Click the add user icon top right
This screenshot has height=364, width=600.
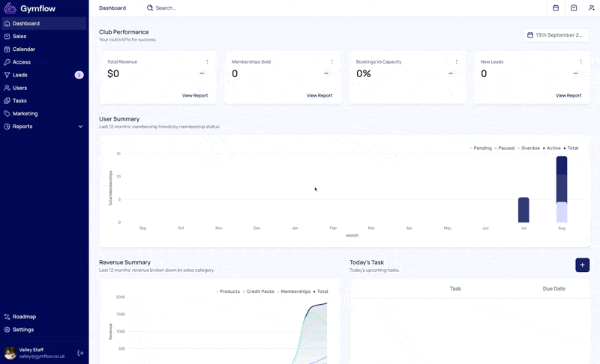pyautogui.click(x=591, y=8)
